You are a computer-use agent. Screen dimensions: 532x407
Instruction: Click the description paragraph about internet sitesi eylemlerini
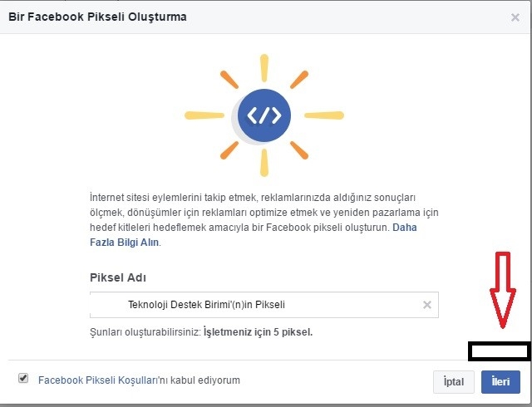click(x=264, y=220)
